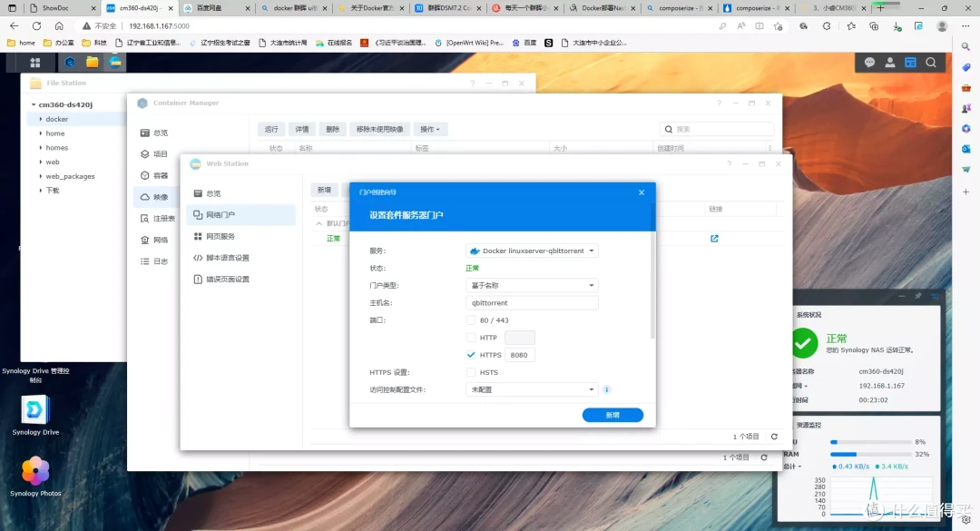980x531 pixels.
Task: Select 网页服务 in Web Station sidebar
Action: tap(240, 236)
